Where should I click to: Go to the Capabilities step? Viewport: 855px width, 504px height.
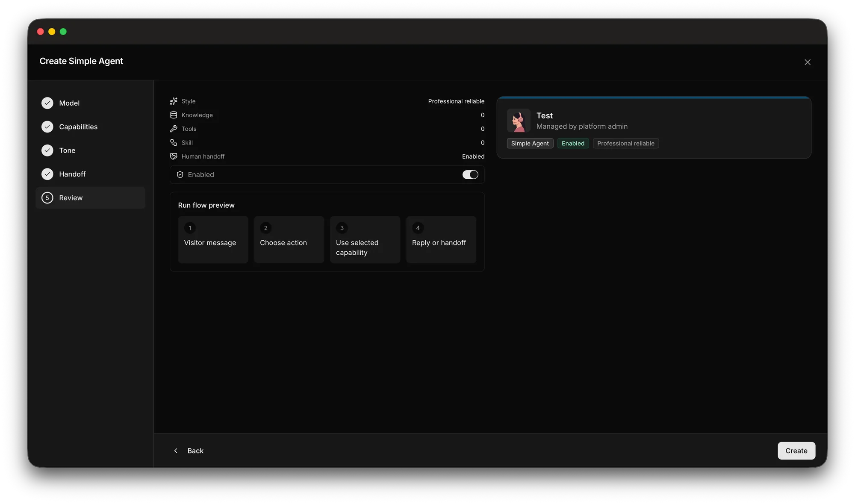coord(91,127)
